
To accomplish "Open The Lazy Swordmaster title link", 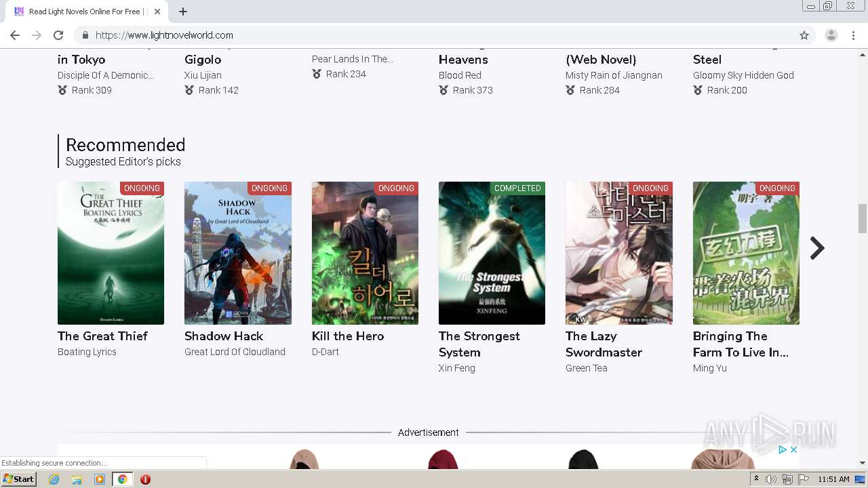I will tap(604, 344).
